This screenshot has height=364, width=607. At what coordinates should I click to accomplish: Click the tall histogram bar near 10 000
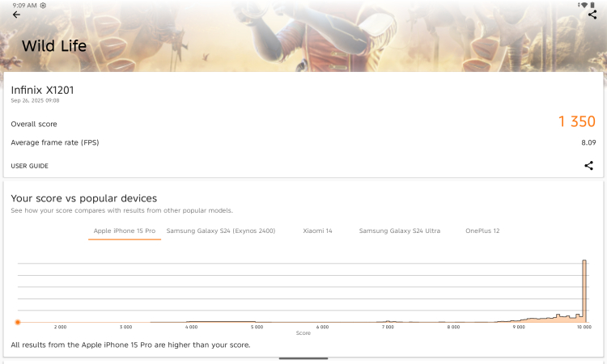(584, 291)
